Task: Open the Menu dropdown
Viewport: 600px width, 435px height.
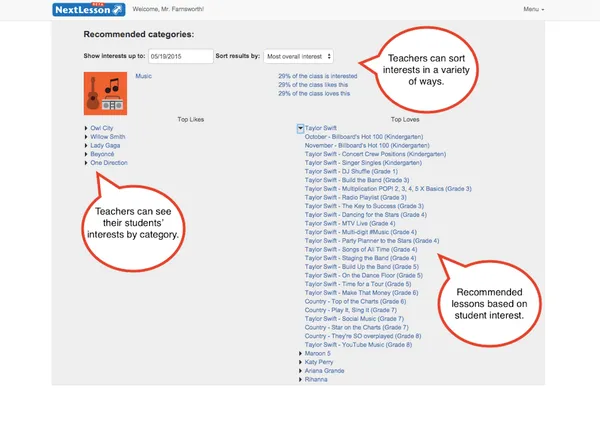Action: [533, 9]
